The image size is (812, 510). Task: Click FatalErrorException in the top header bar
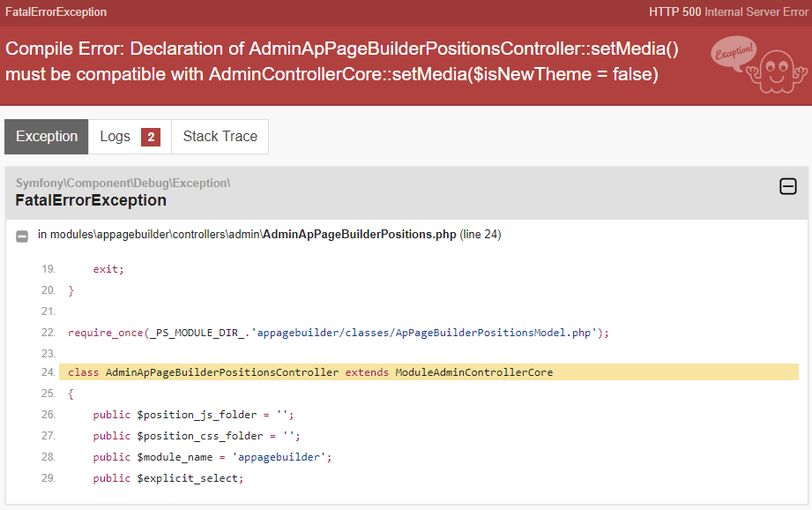(x=56, y=12)
